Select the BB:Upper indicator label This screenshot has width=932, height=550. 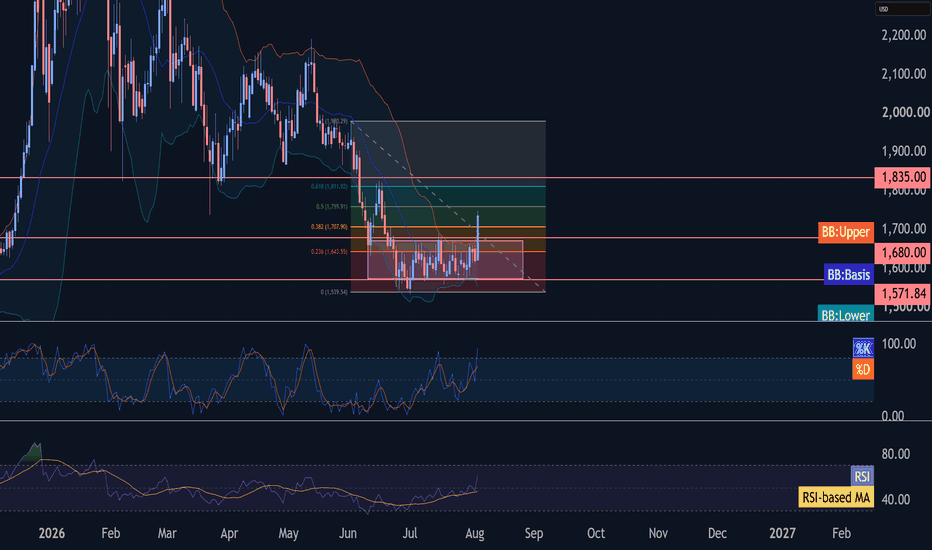pyautogui.click(x=845, y=232)
